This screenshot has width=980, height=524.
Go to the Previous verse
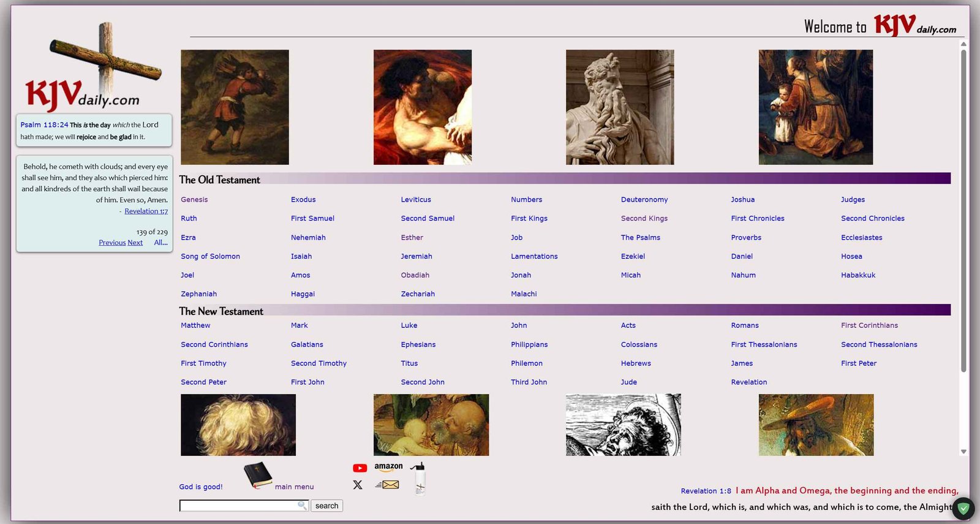point(112,243)
